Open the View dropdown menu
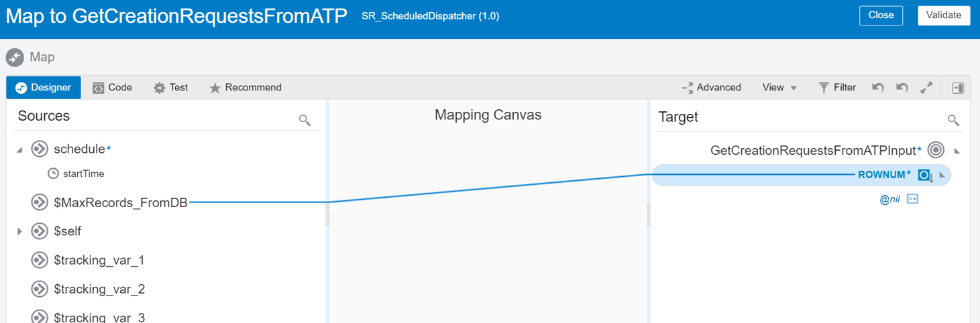Screen dimensions: 980x323 tap(779, 88)
